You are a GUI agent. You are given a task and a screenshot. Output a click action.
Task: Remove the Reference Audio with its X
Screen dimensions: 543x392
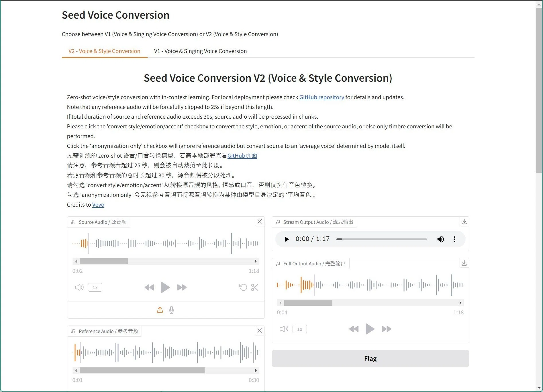click(260, 331)
